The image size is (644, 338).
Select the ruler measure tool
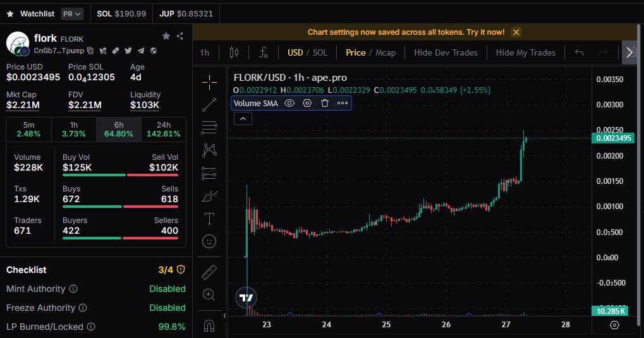(209, 272)
